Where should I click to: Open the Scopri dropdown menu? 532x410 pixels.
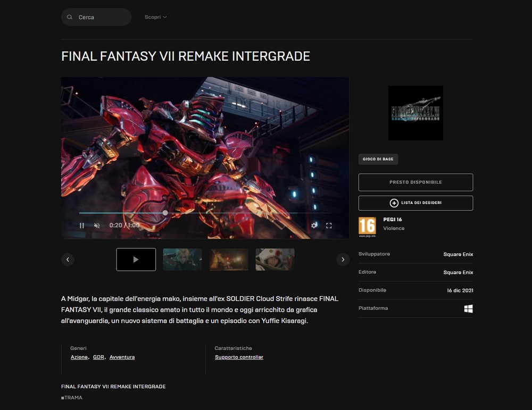[155, 17]
